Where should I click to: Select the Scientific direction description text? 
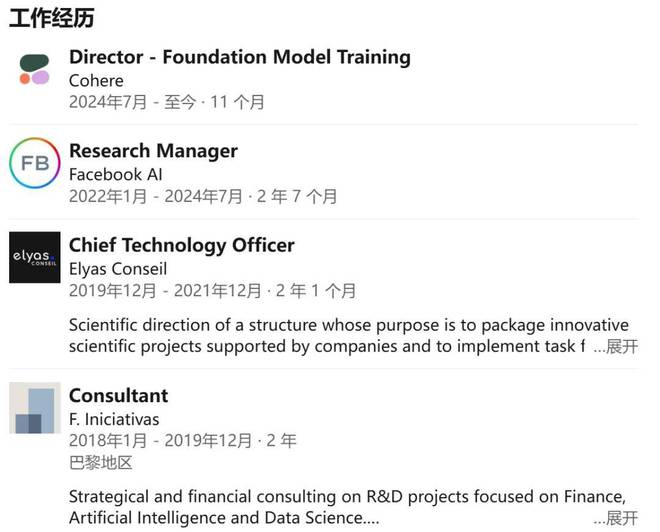click(x=349, y=336)
